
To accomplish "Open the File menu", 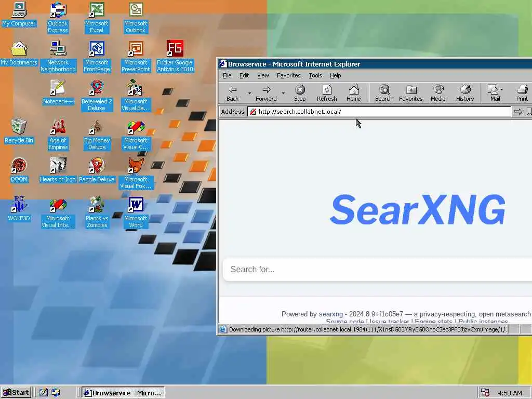I will pos(227,75).
